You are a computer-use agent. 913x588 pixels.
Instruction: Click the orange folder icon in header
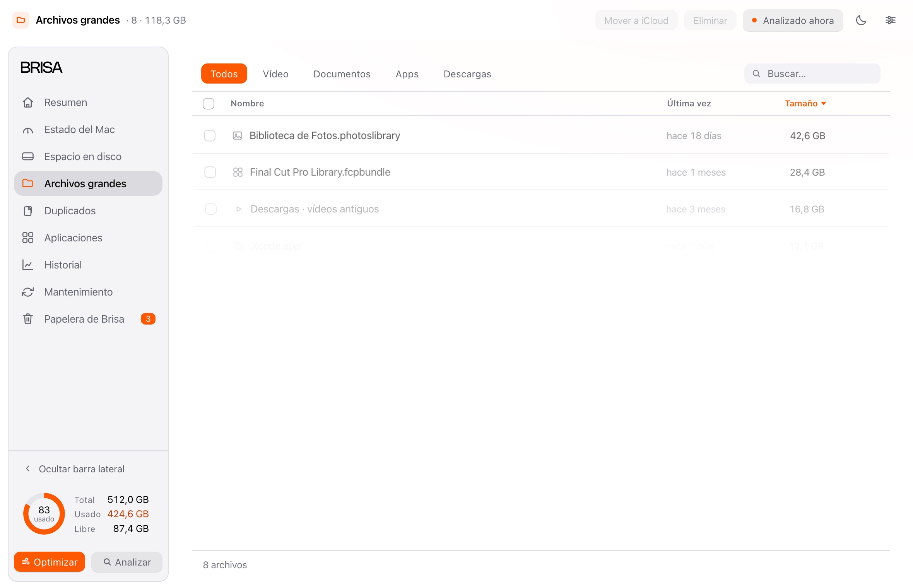point(21,20)
